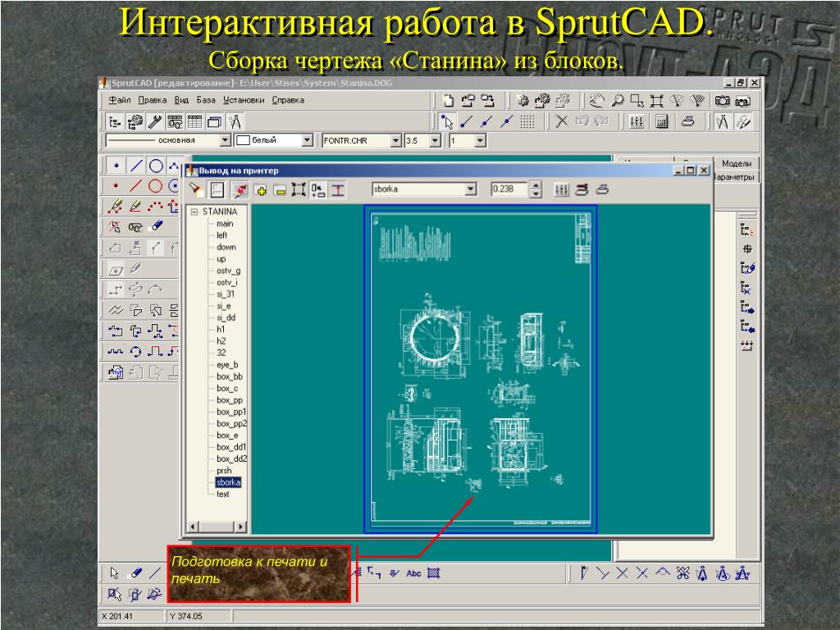This screenshot has height=630, width=840.
Task: Click the hatch pattern icon in bottom toolbar
Action: coord(433,573)
